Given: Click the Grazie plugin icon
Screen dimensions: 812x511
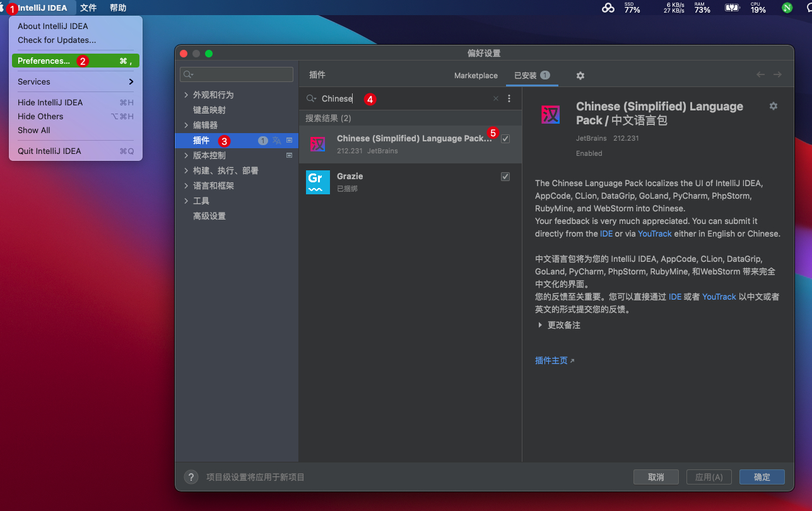Looking at the screenshot, I should pyautogui.click(x=318, y=182).
